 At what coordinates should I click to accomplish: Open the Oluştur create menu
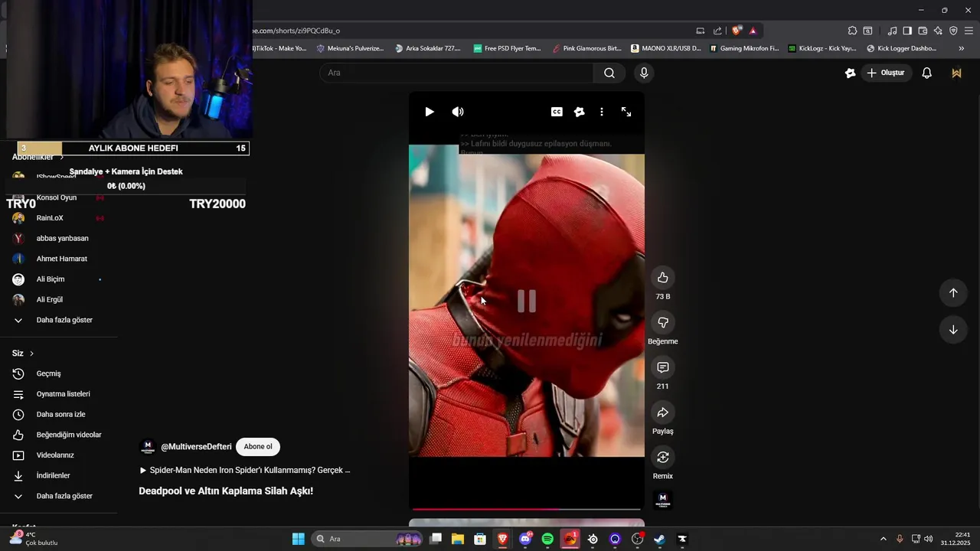[x=886, y=73]
